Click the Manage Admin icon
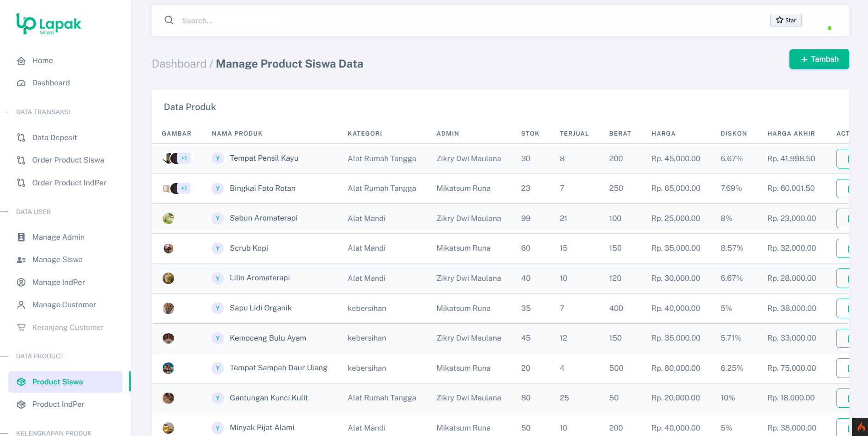This screenshot has width=868, height=436. 21,237
